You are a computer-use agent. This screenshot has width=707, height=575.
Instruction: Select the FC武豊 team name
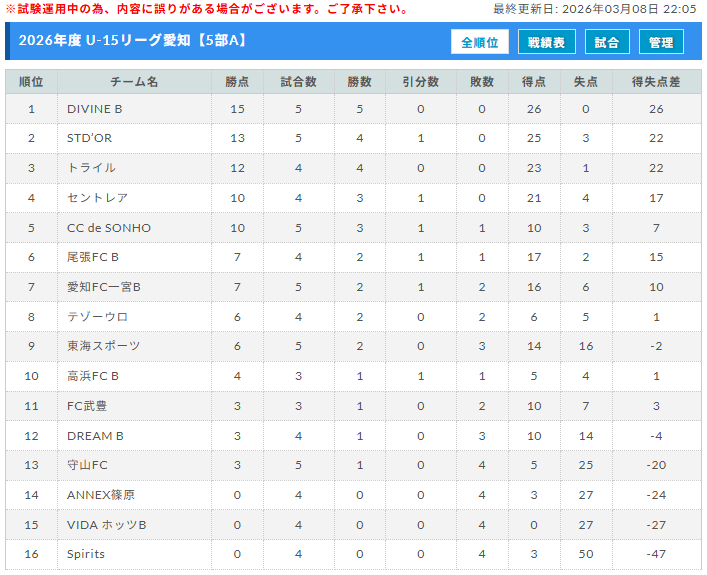(x=87, y=405)
